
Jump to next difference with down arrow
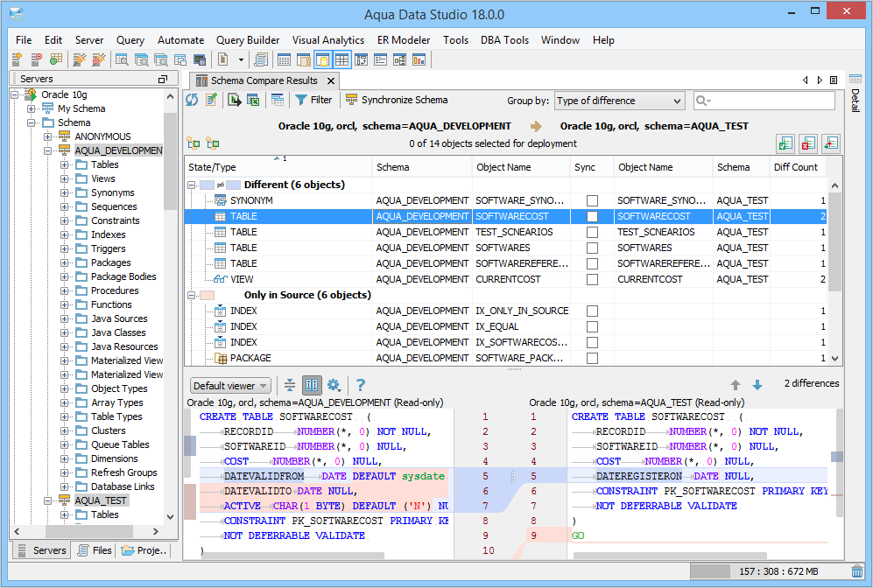[757, 385]
